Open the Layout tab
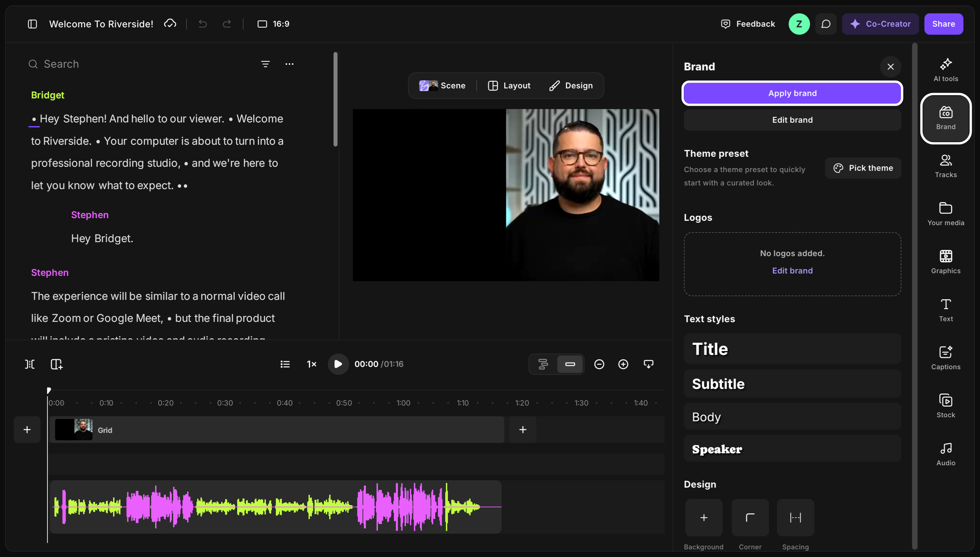 click(x=509, y=86)
